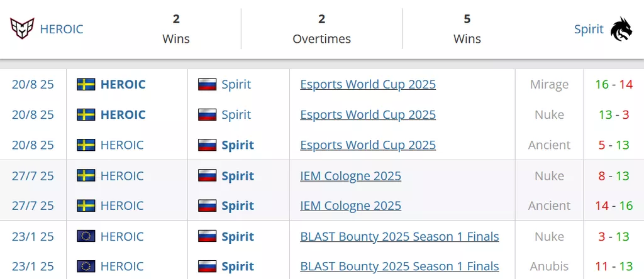644x279 pixels.
Task: Click the 14 - 16 Ancient score
Action: pos(614,205)
